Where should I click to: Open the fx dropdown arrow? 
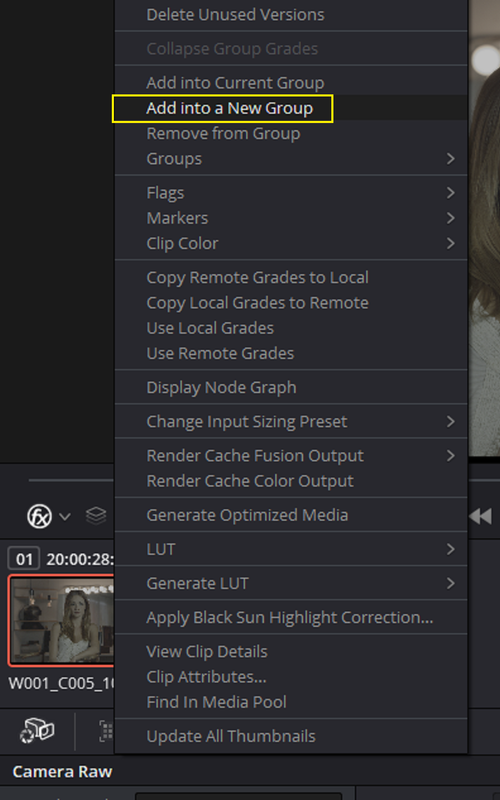(65, 517)
